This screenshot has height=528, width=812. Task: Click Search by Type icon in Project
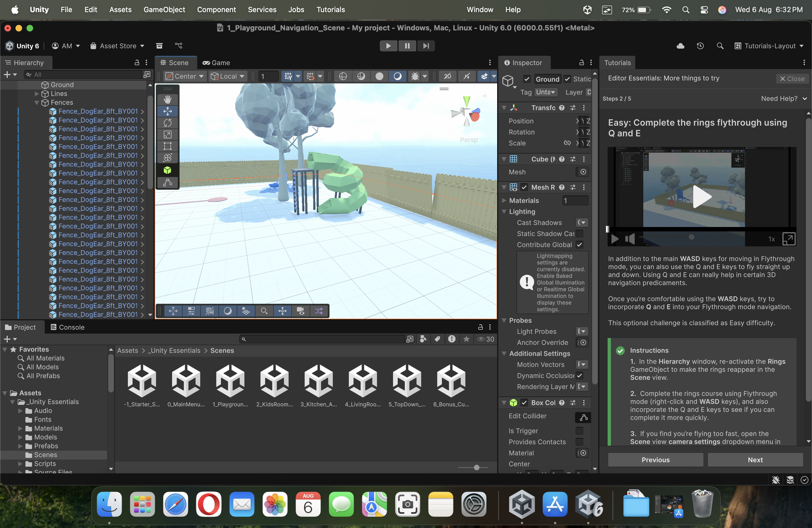tap(423, 339)
